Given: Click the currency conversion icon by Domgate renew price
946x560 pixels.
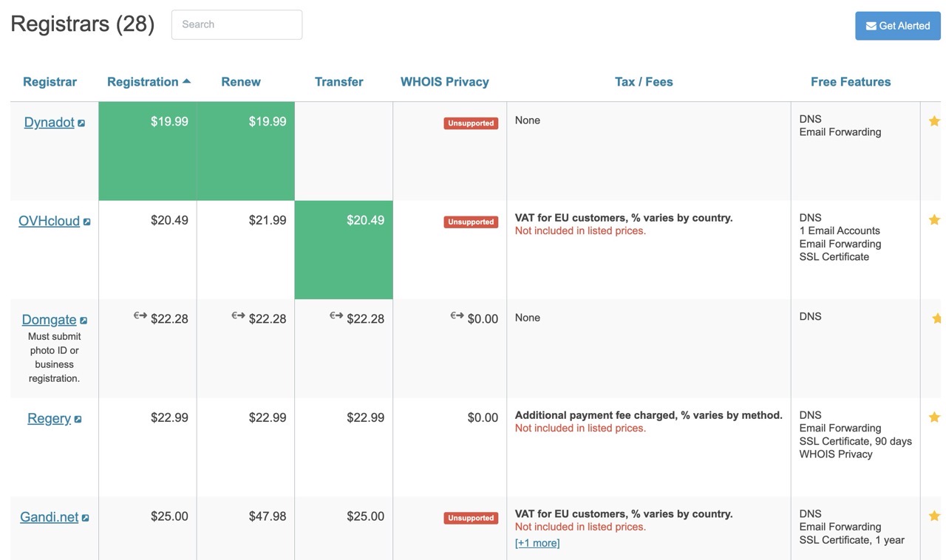Looking at the screenshot, I should (x=238, y=315).
